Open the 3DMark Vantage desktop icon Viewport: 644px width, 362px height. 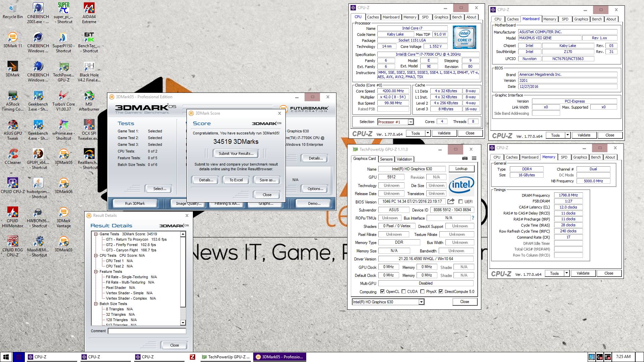[64, 217]
